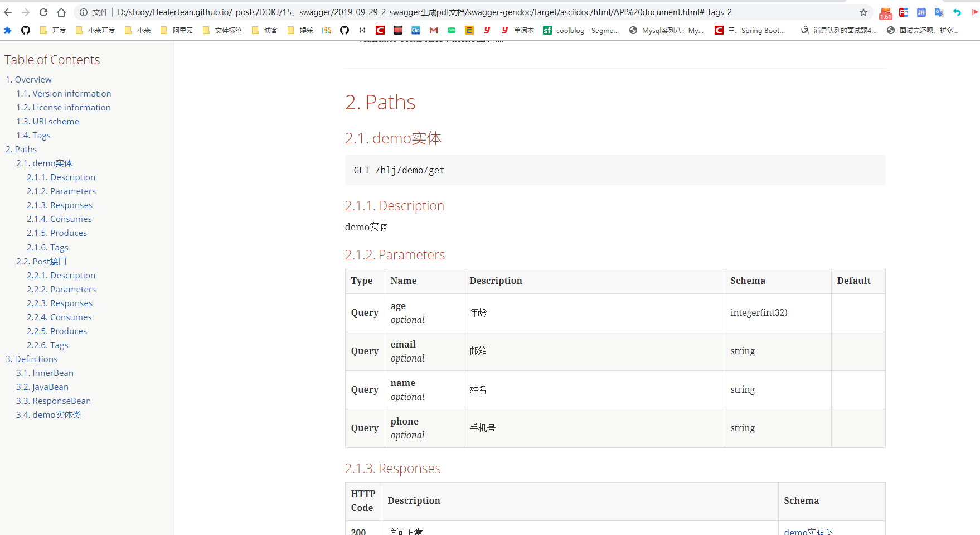Open the GitHub bookmark beside the 开发 folder

click(x=26, y=30)
